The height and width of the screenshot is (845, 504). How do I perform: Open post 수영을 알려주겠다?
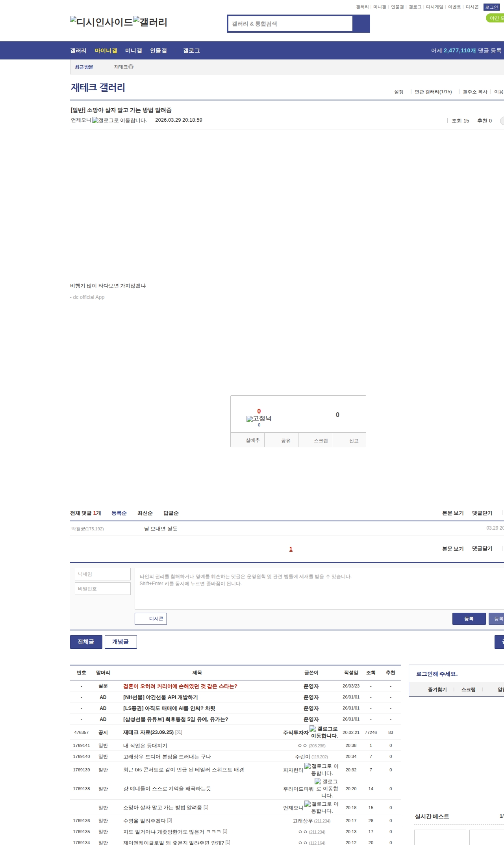[145, 821]
